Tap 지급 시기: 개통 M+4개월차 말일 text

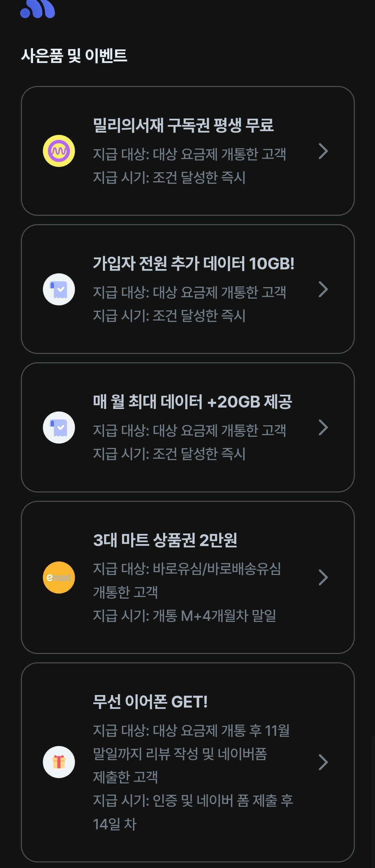(x=184, y=616)
